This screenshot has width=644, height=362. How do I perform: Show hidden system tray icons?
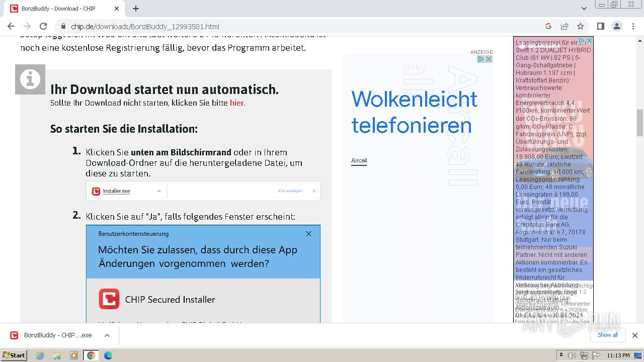(x=561, y=355)
